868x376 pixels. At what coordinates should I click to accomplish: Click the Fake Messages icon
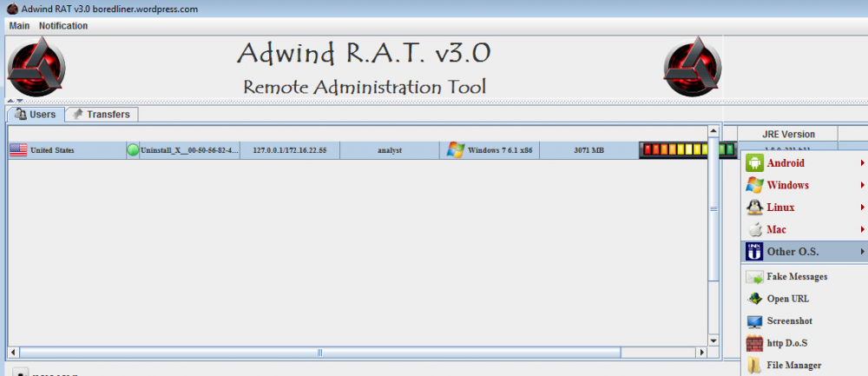click(754, 277)
